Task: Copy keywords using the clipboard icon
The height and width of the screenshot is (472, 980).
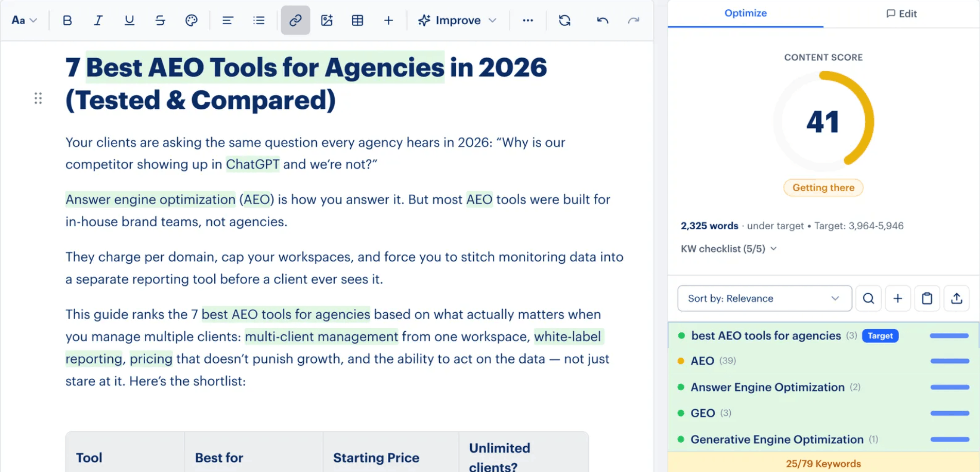Action: click(x=927, y=298)
